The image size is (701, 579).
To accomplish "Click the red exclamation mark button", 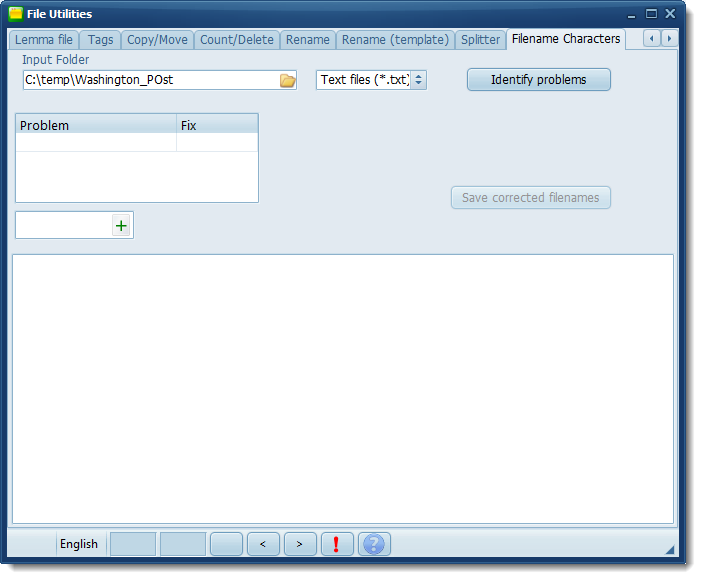I will (x=337, y=544).
